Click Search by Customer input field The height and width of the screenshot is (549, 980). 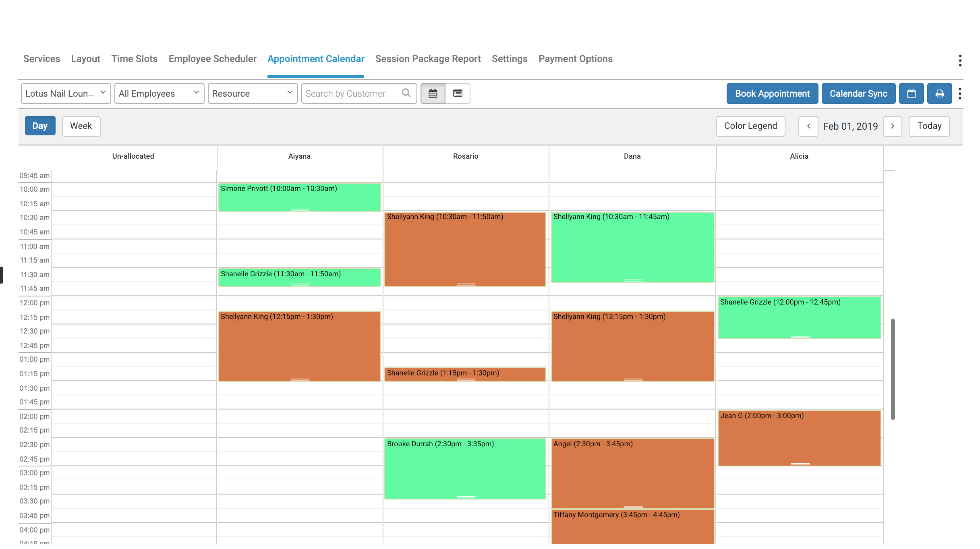click(350, 93)
